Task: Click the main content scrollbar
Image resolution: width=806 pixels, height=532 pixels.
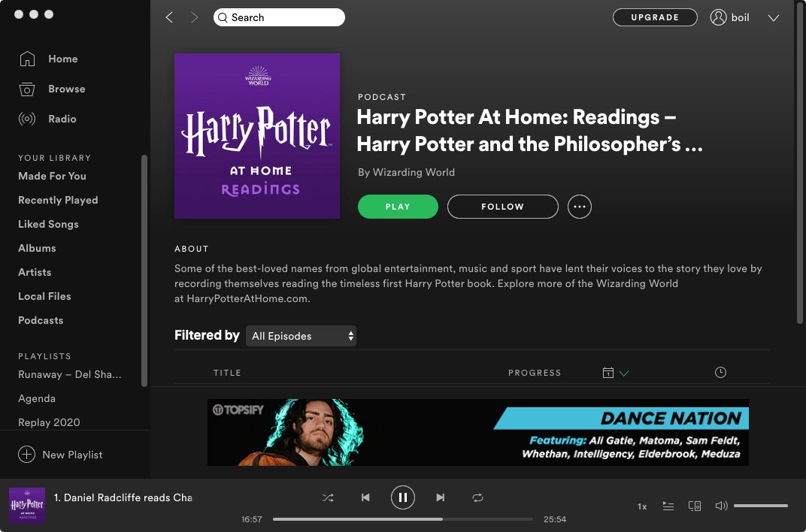Action: (800, 165)
